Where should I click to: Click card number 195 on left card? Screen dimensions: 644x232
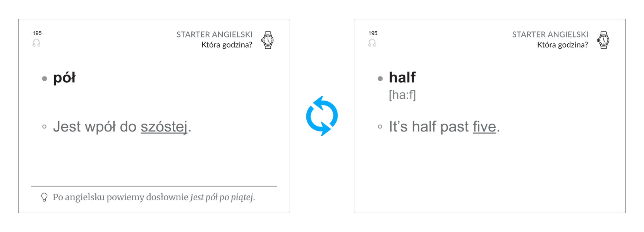[37, 33]
